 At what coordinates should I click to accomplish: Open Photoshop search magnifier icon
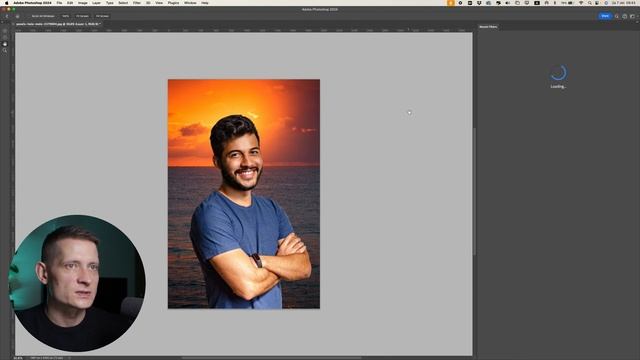coord(617,16)
